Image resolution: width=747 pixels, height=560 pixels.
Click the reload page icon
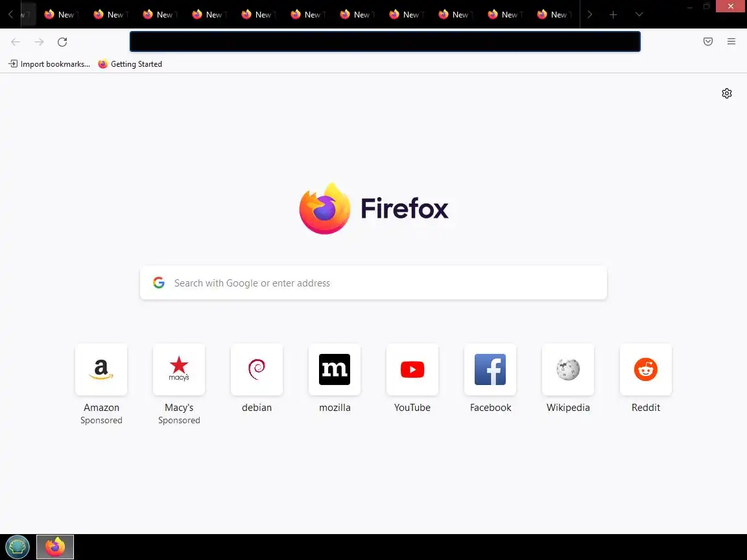(62, 42)
